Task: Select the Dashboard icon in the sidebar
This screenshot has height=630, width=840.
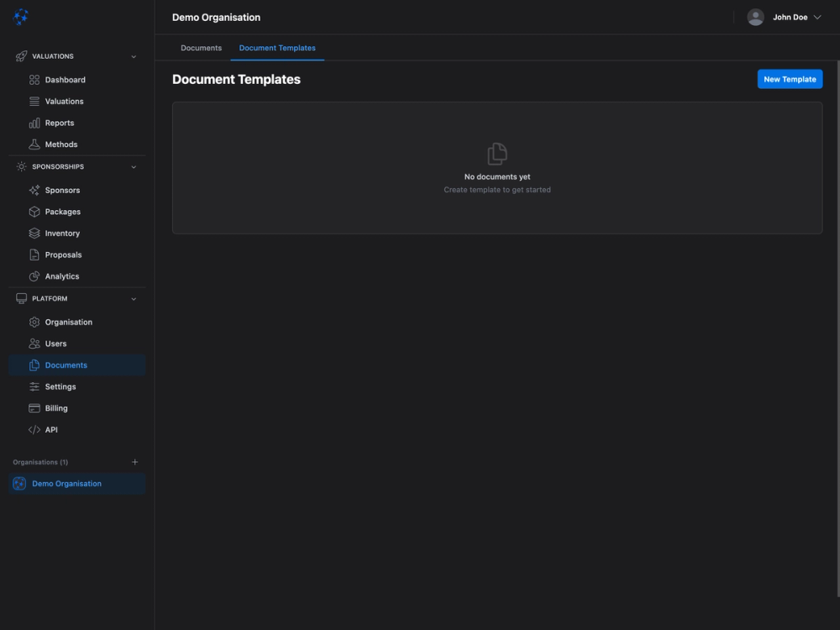Action: (33, 79)
